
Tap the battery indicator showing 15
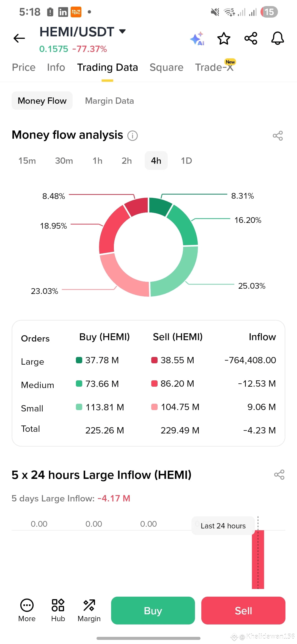pyautogui.click(x=269, y=12)
